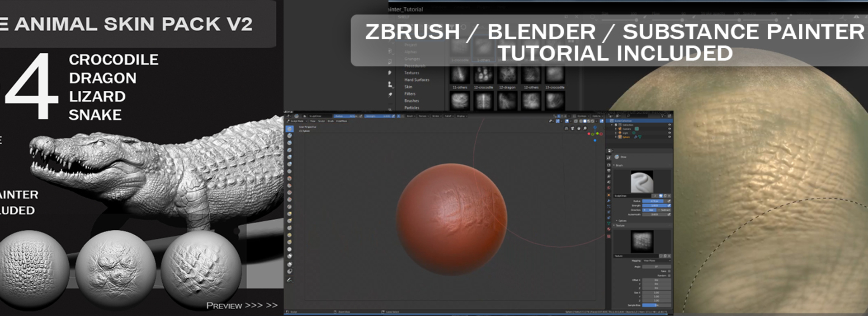The height and width of the screenshot is (316, 868).
Task: Click the viewport pan hand icon
Action: 579,129
